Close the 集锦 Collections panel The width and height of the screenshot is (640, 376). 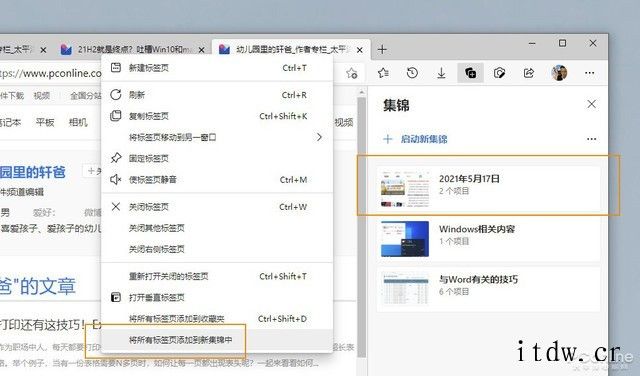(x=591, y=105)
